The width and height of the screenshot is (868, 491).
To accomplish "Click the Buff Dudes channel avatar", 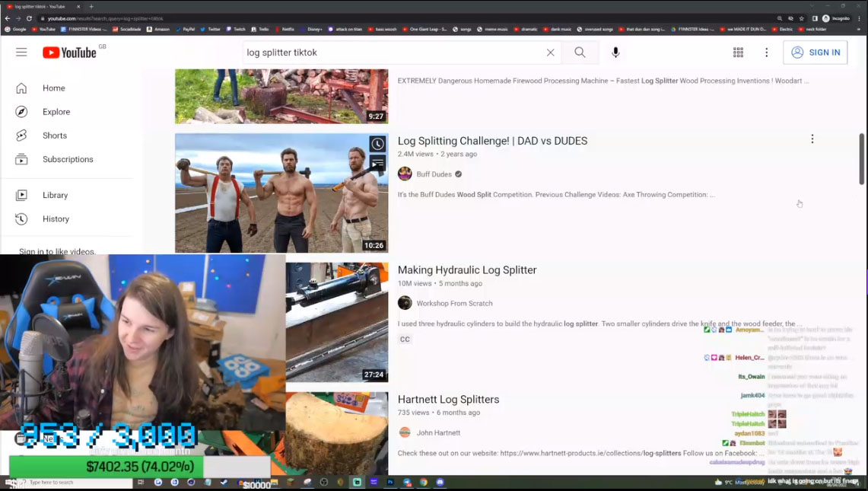I will [405, 174].
